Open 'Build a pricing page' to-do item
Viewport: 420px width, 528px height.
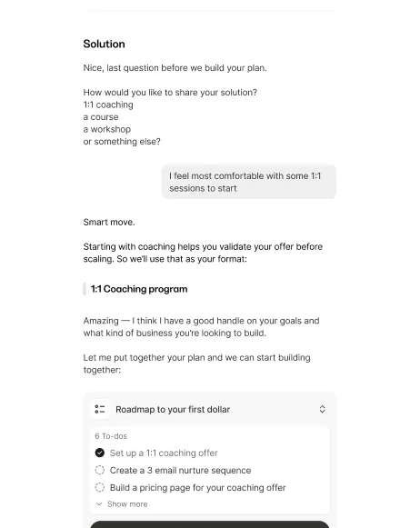pyautogui.click(x=197, y=488)
